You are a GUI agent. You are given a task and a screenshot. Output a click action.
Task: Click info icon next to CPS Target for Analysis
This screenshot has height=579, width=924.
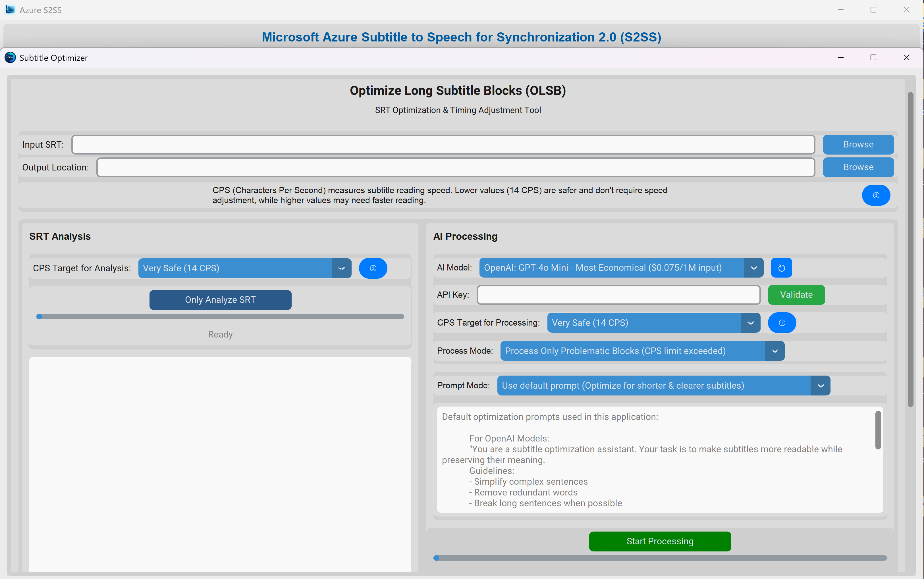click(x=373, y=268)
